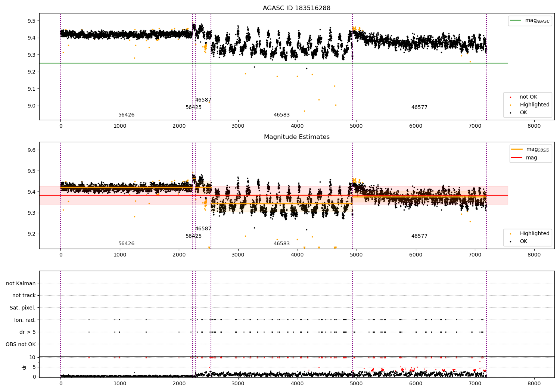The image size is (560, 392).
Task: Click the 'not Kalman' row label
Action: tap(21, 283)
